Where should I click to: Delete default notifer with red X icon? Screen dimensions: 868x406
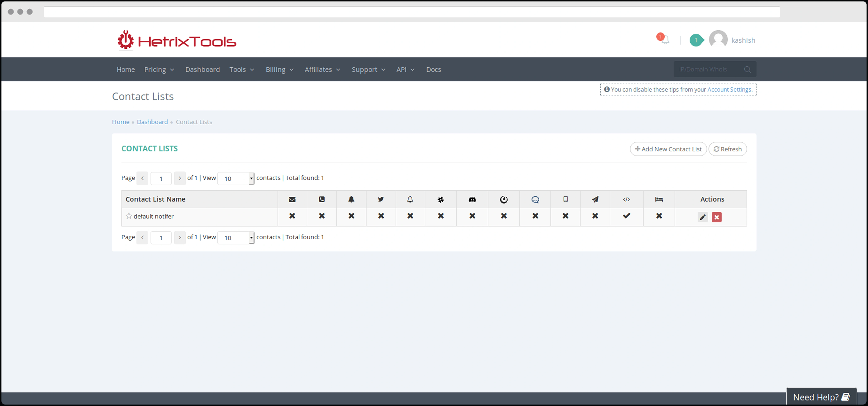pyautogui.click(x=716, y=217)
